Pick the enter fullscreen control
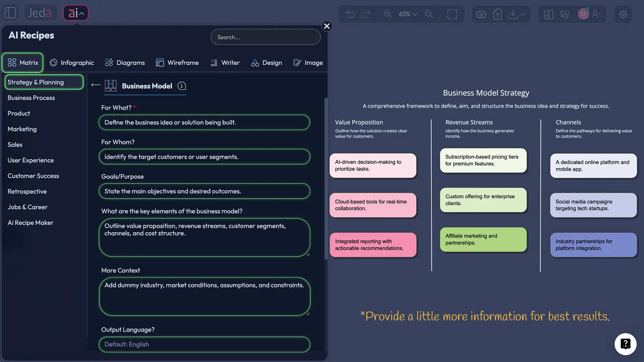This screenshot has width=644, height=362. (x=452, y=14)
